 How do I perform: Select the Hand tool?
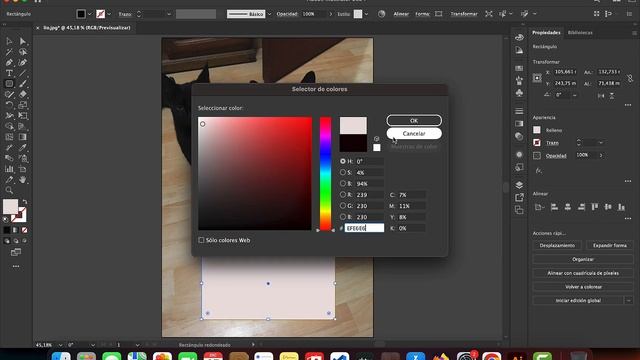[x=23, y=180]
